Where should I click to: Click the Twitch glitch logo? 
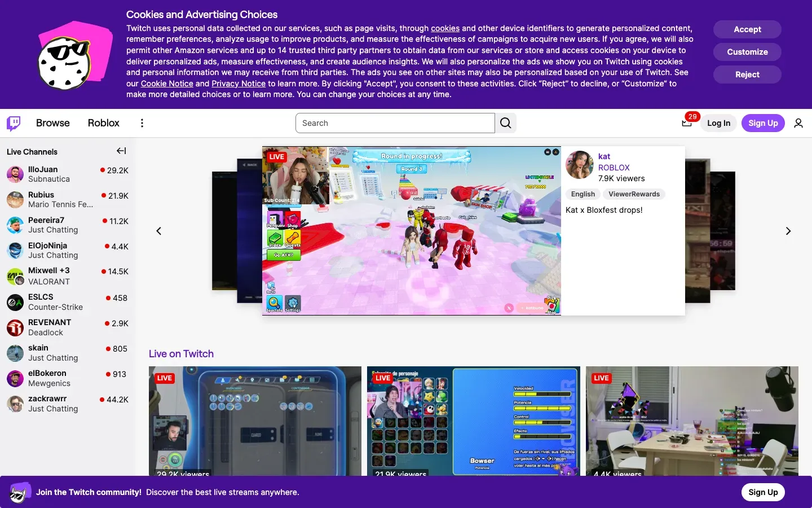[x=13, y=123]
